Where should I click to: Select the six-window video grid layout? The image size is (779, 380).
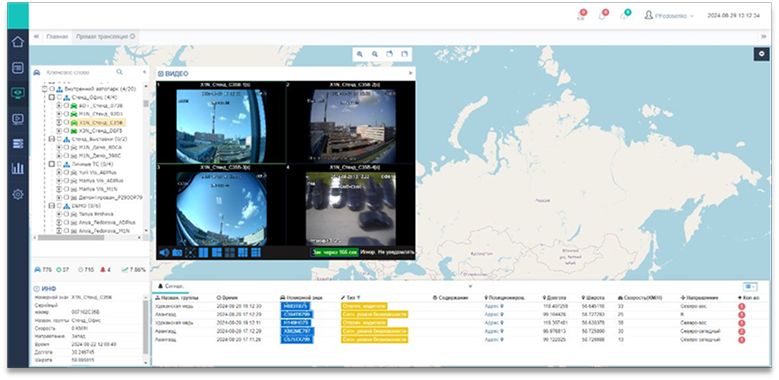pos(242,252)
